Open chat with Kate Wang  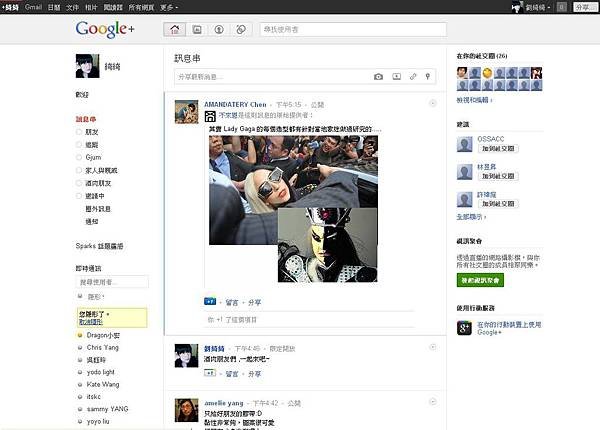[x=103, y=384]
